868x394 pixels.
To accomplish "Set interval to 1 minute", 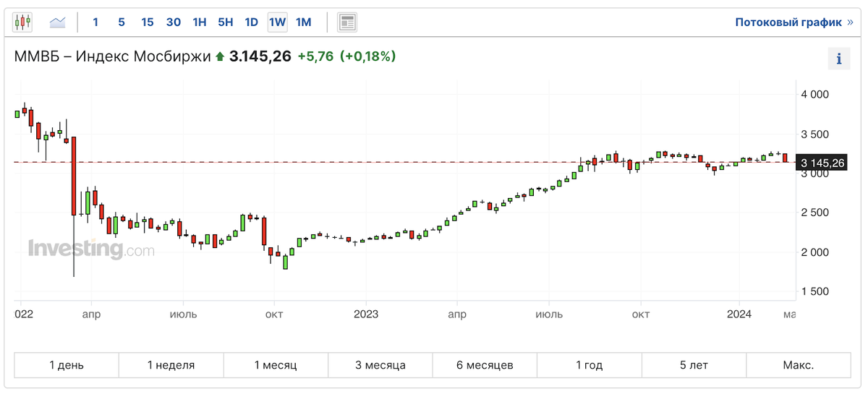I will click(95, 22).
